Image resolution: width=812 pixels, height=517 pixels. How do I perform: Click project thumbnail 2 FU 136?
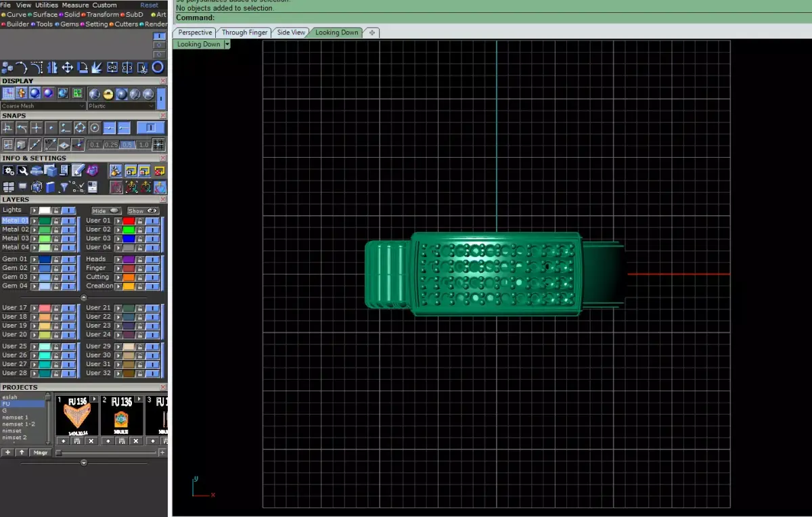[122, 416]
